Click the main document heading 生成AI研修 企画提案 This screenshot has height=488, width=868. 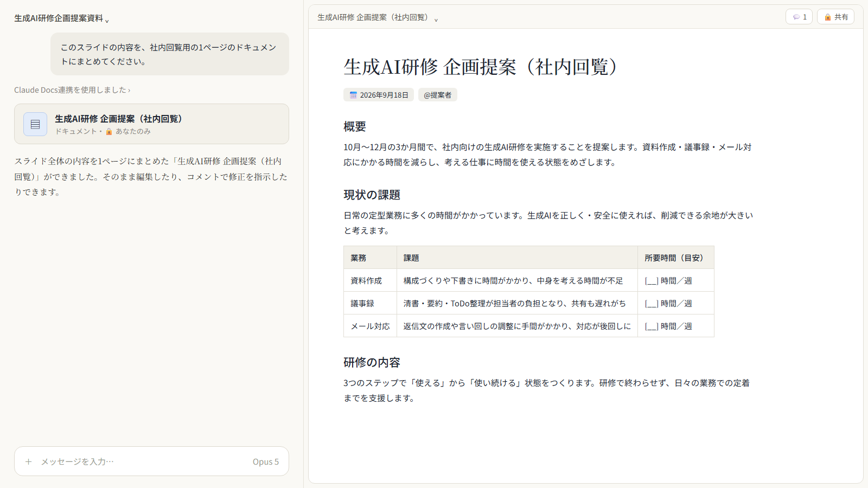click(480, 67)
